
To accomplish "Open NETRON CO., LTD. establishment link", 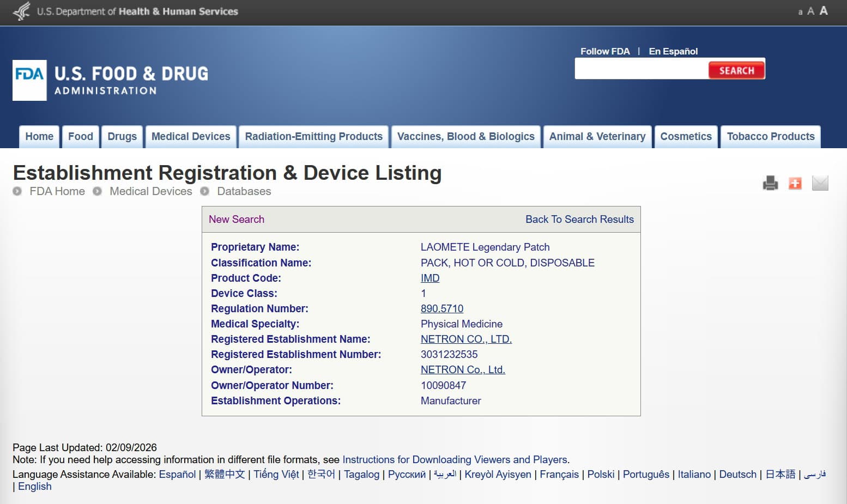I will pyautogui.click(x=466, y=339).
